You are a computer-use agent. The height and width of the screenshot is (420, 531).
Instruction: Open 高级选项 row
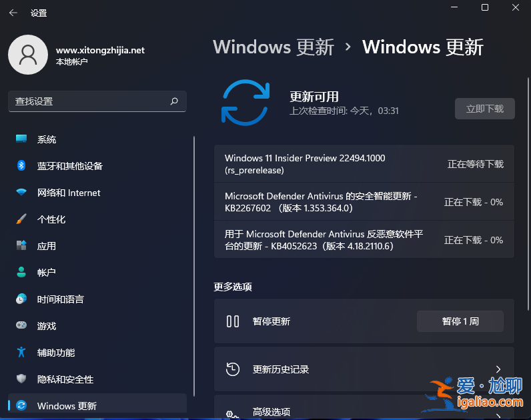[364, 407]
